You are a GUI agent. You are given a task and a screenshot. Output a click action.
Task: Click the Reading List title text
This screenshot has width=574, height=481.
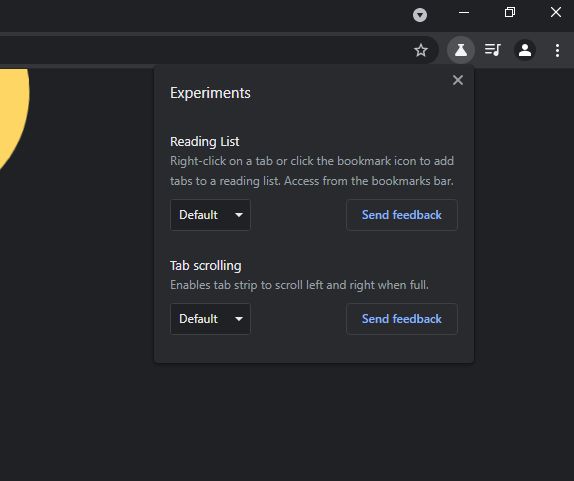205,142
